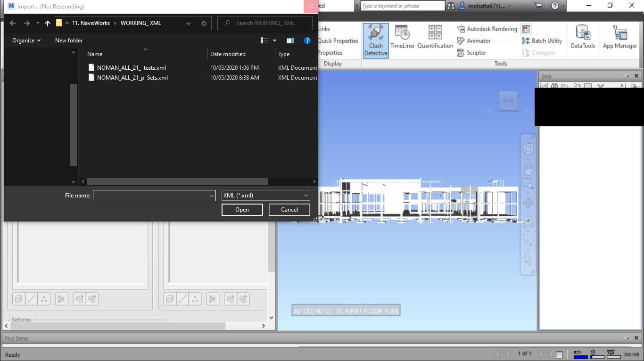Open the Sheet Browser icon in status bar
The width and height of the screenshot is (644, 361).
pos(559,354)
